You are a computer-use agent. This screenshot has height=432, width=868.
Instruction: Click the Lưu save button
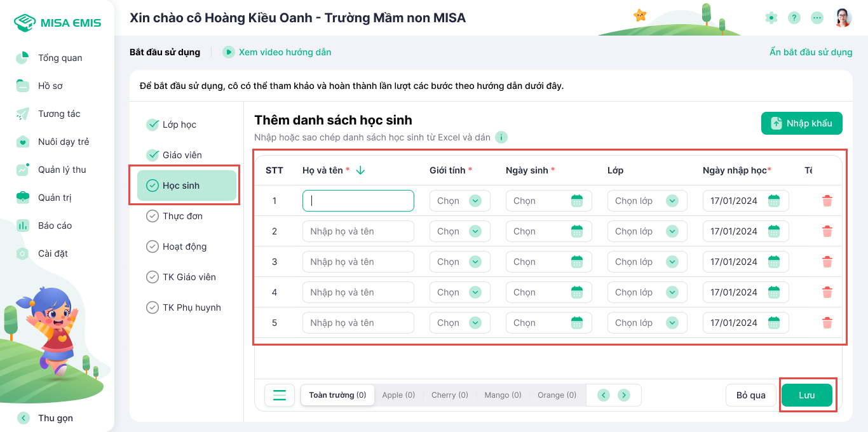[x=806, y=395]
